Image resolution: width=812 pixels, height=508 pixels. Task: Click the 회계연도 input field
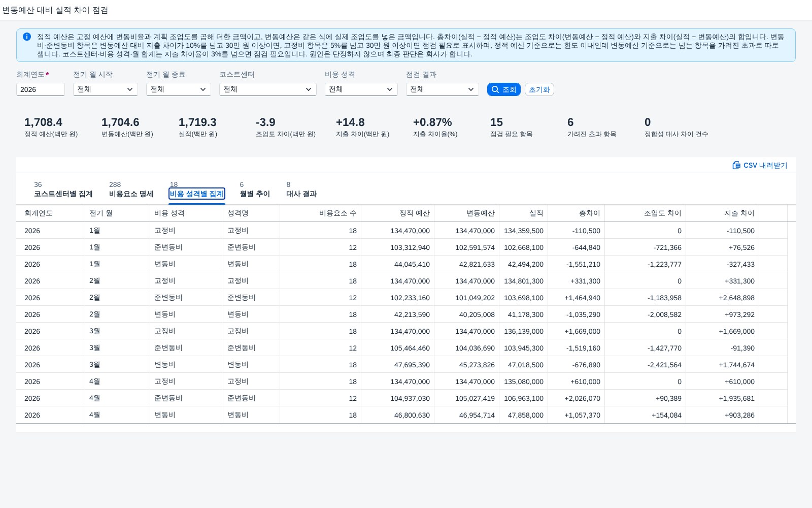click(x=41, y=89)
